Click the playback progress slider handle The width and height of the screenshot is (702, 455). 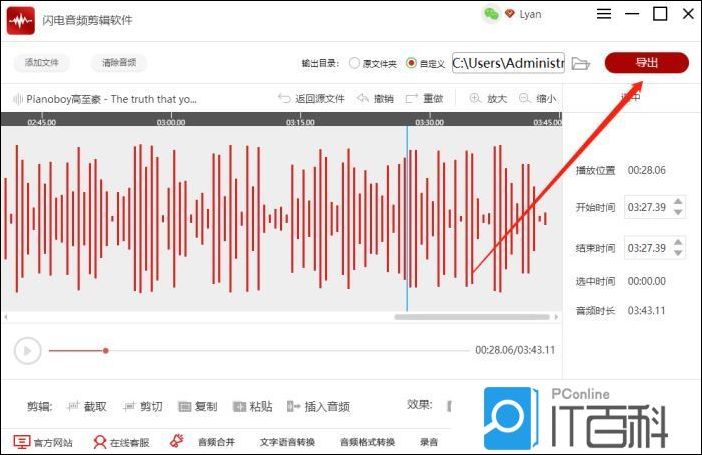click(x=106, y=351)
